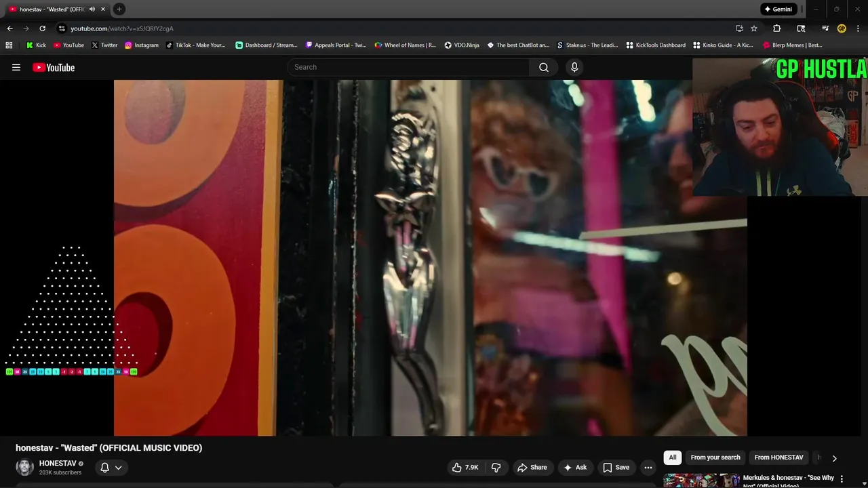
Task: Click the magnifier search button
Action: pyautogui.click(x=544, y=67)
